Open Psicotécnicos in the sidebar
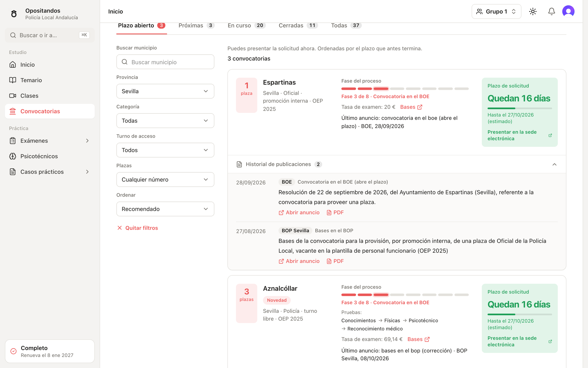This screenshot has width=588, height=368. click(50, 156)
